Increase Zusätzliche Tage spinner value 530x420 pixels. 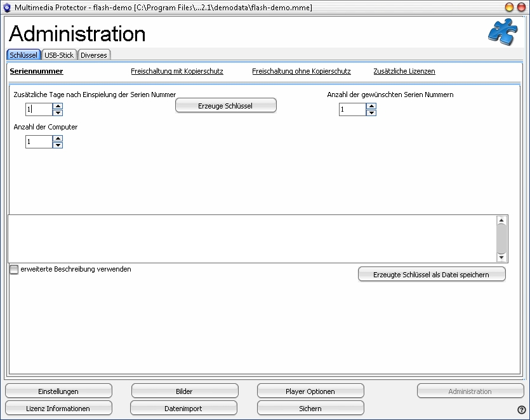58,106
